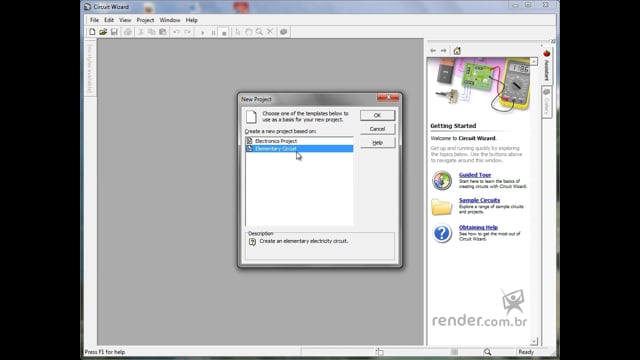
Task: Click the Undo arrow icon
Action: (176, 32)
